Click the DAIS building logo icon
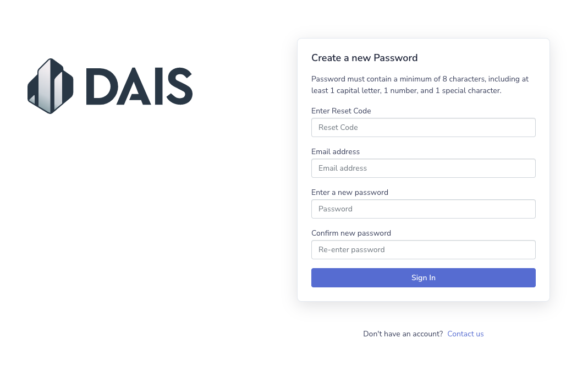This screenshot has width=588, height=365. point(50,86)
